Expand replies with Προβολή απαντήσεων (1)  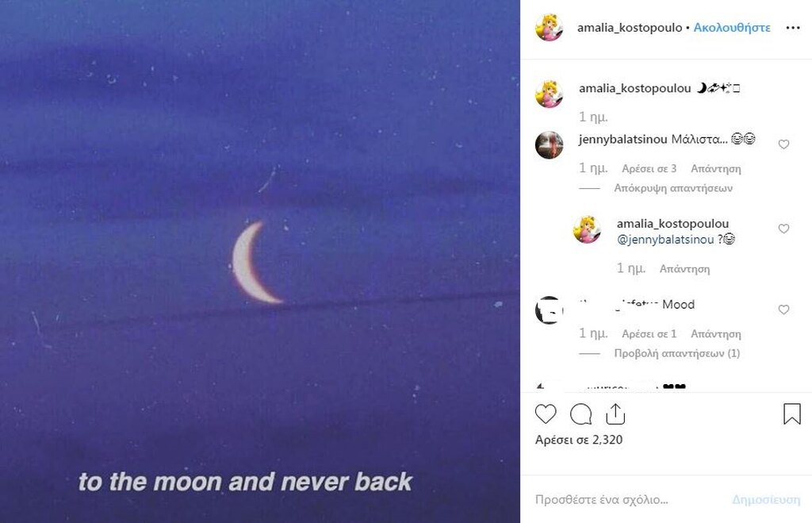[677, 353]
